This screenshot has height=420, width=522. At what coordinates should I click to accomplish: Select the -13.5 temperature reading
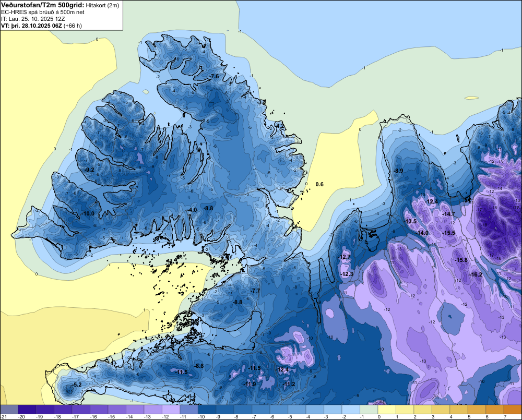point(410,222)
